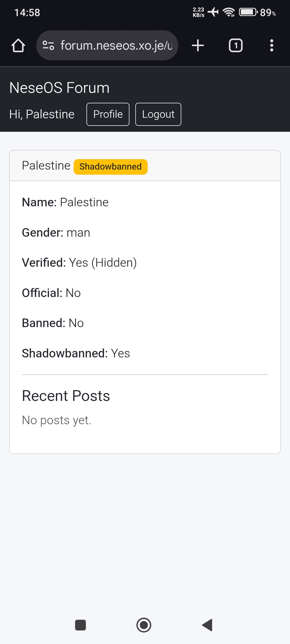Screen dimensions: 290x644
Task: Open recent apps with square button
Action: (80, 625)
